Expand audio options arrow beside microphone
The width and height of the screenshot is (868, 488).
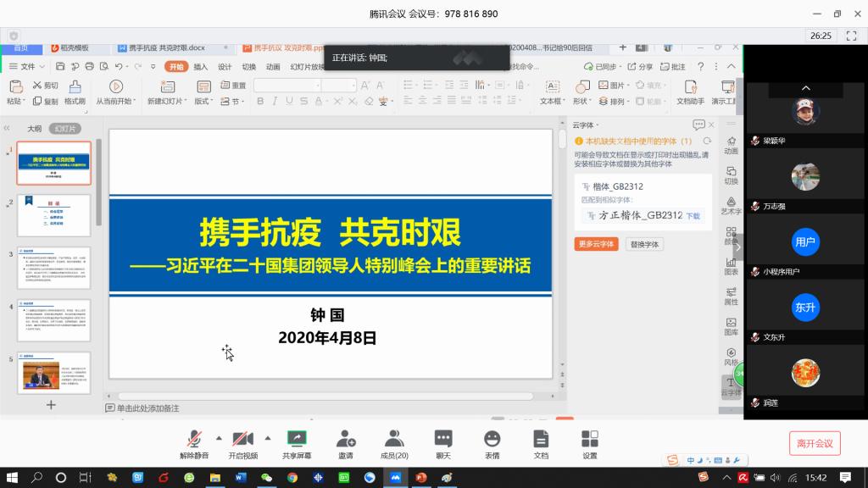click(219, 438)
